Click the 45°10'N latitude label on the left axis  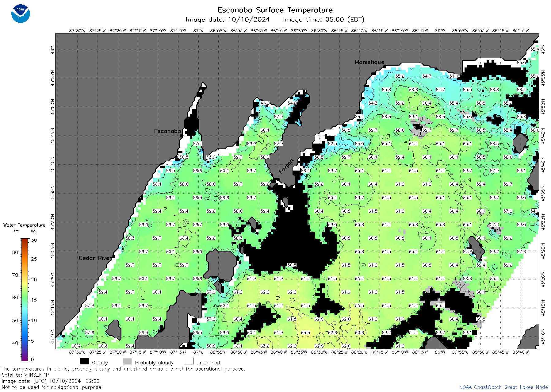click(52, 336)
